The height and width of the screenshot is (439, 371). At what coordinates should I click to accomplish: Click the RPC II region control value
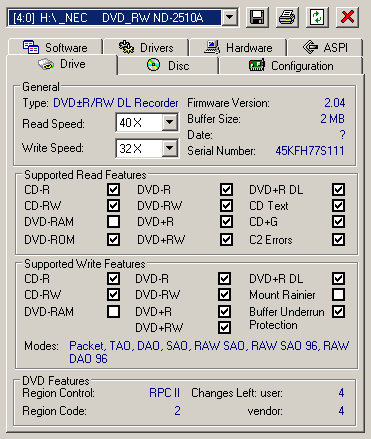(x=165, y=393)
